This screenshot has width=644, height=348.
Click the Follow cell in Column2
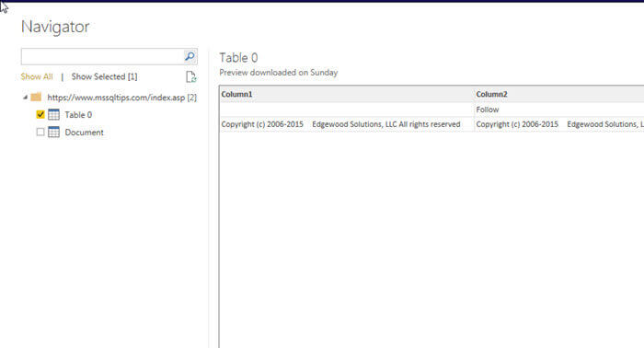[x=559, y=110]
